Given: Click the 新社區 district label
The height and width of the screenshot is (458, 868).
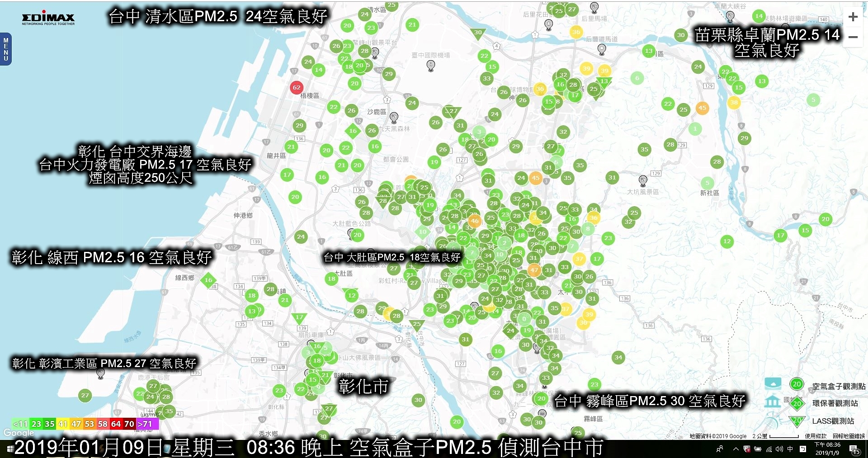Looking at the screenshot, I should tap(709, 193).
